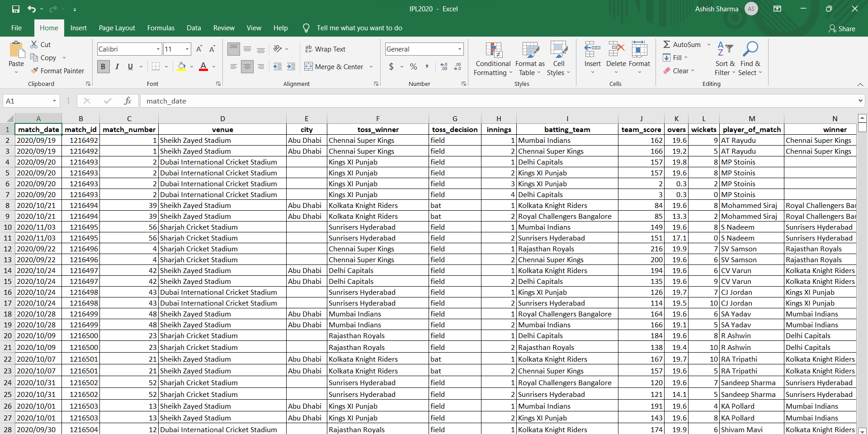Switch to the Data tab
The height and width of the screenshot is (434, 868).
click(x=194, y=28)
